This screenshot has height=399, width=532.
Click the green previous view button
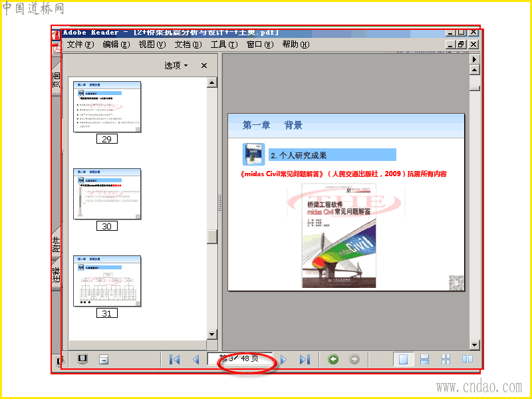pos(333,359)
